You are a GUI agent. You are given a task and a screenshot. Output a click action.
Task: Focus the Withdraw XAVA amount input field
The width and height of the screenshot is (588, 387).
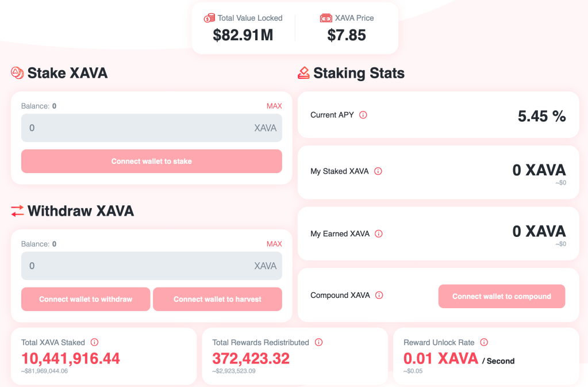138,266
